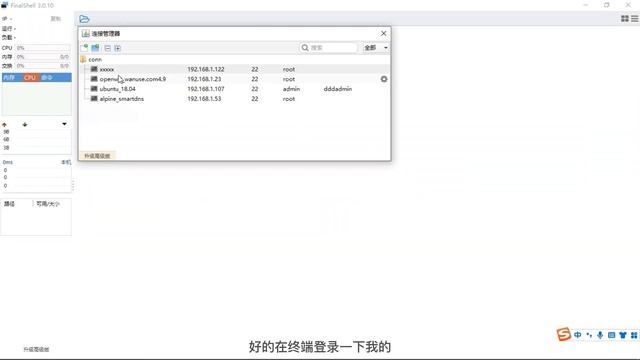Click the Sogou input method S icon

click(563, 334)
